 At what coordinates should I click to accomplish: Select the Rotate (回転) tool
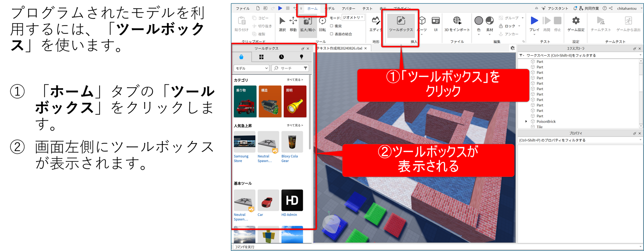pyautogui.click(x=322, y=23)
